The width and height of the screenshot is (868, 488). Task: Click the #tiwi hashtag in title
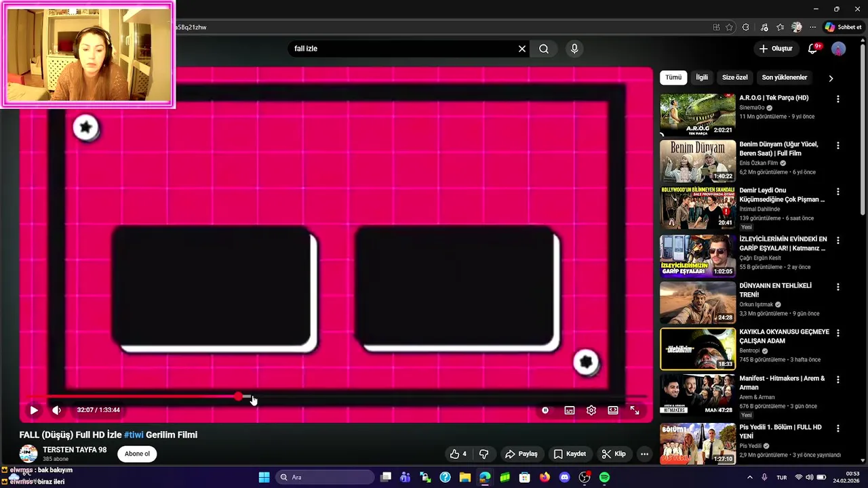click(x=134, y=435)
